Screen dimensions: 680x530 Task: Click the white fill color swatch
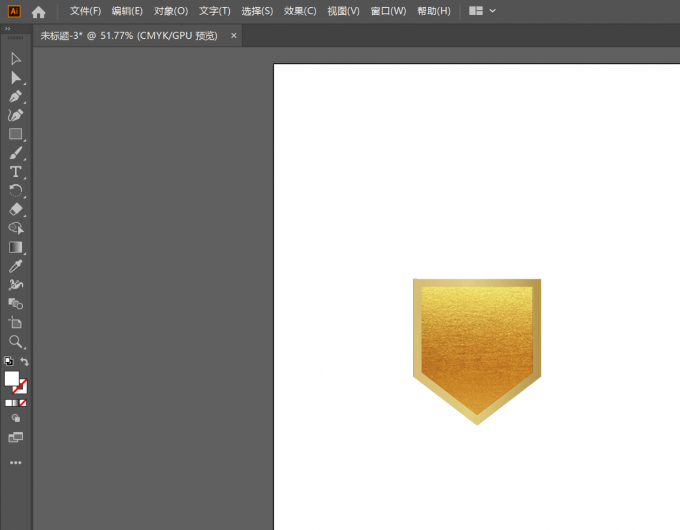pos(12,378)
